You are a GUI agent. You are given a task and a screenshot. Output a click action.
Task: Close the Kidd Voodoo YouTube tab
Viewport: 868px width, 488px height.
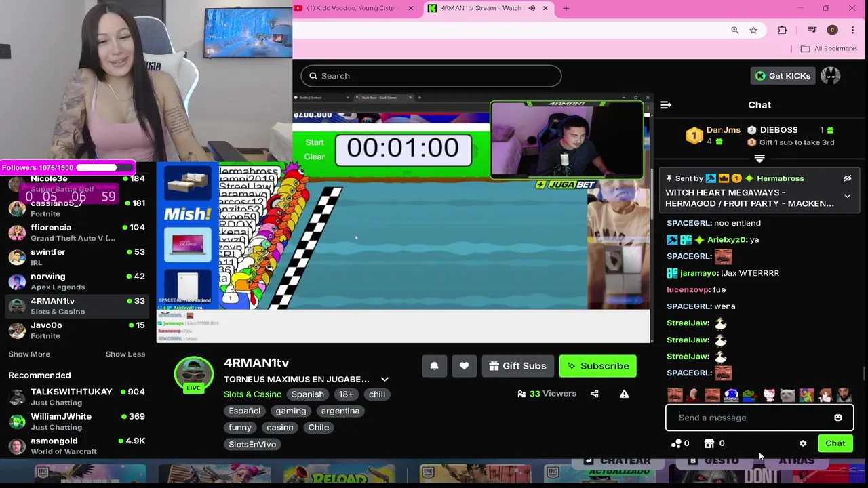411,8
